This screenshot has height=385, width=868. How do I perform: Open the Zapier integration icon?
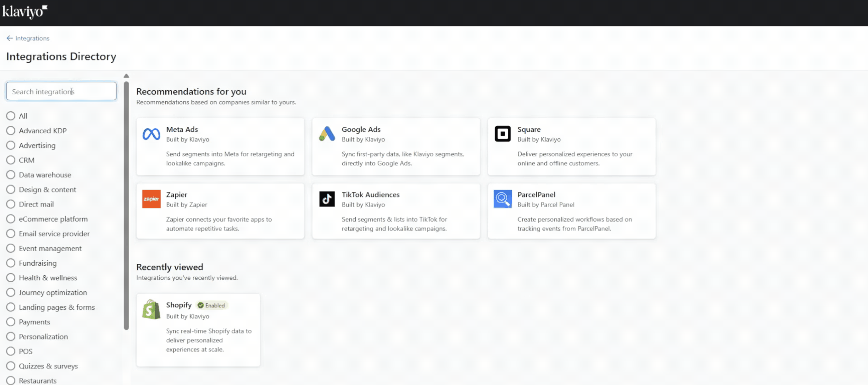tap(151, 199)
